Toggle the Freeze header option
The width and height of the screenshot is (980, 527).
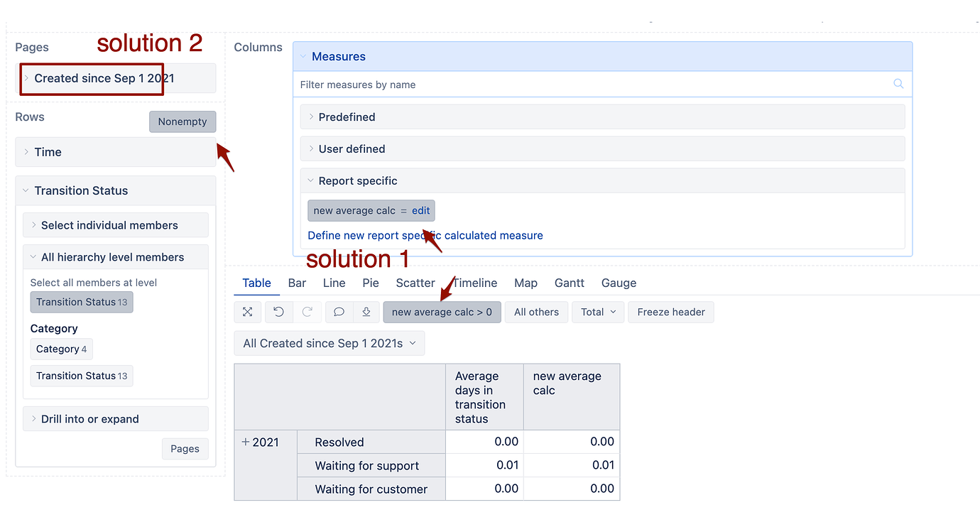tap(670, 312)
